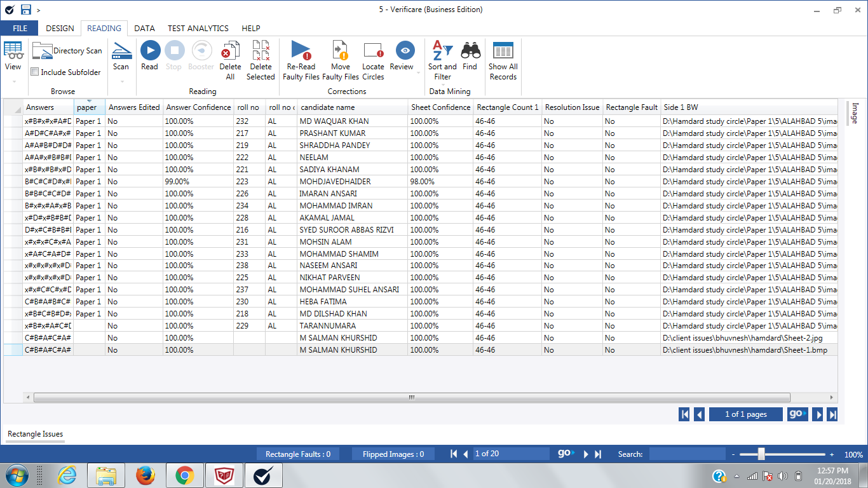Open the FILE menu
This screenshot has width=868, height=488.
click(x=20, y=28)
